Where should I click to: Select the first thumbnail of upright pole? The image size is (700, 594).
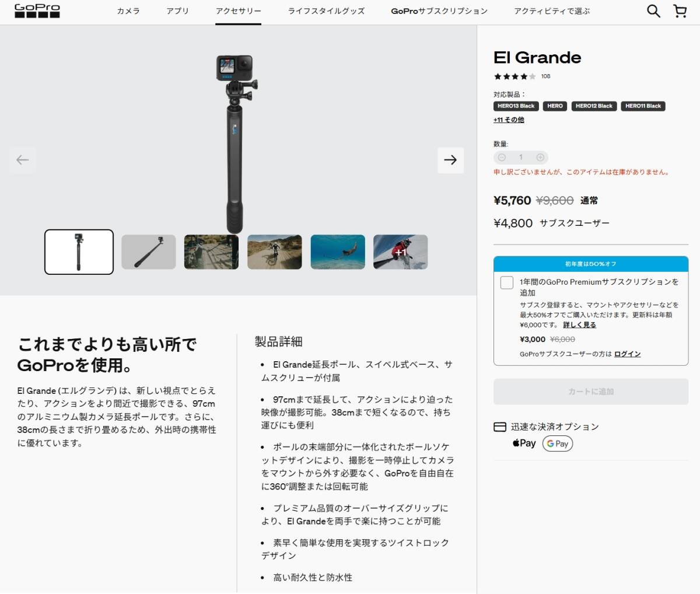[79, 252]
